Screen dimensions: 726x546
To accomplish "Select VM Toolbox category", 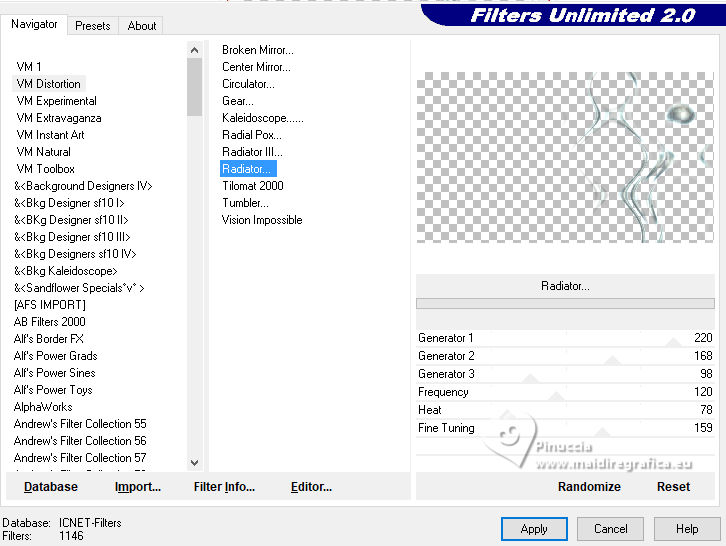I will [x=45, y=169].
